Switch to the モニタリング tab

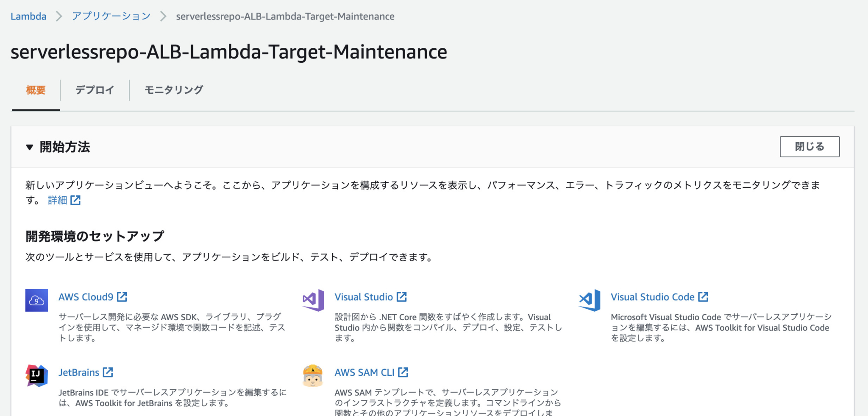(x=173, y=90)
